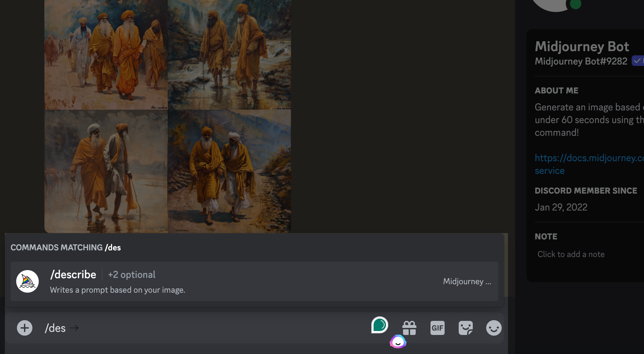Click the Midjourney sailboat app icon

pyautogui.click(x=27, y=281)
